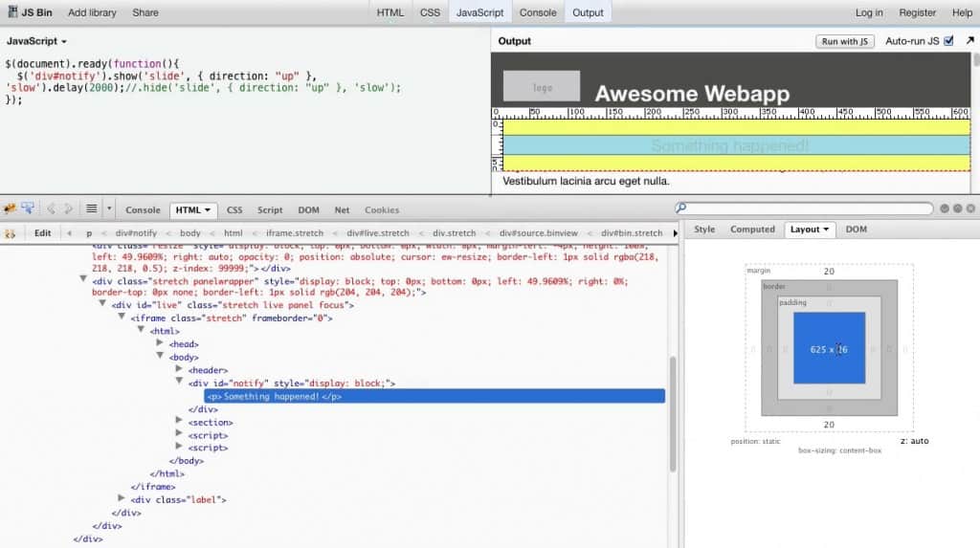Switch to Firebug DOM main tab
Screen dimensions: 980x548
[309, 210]
